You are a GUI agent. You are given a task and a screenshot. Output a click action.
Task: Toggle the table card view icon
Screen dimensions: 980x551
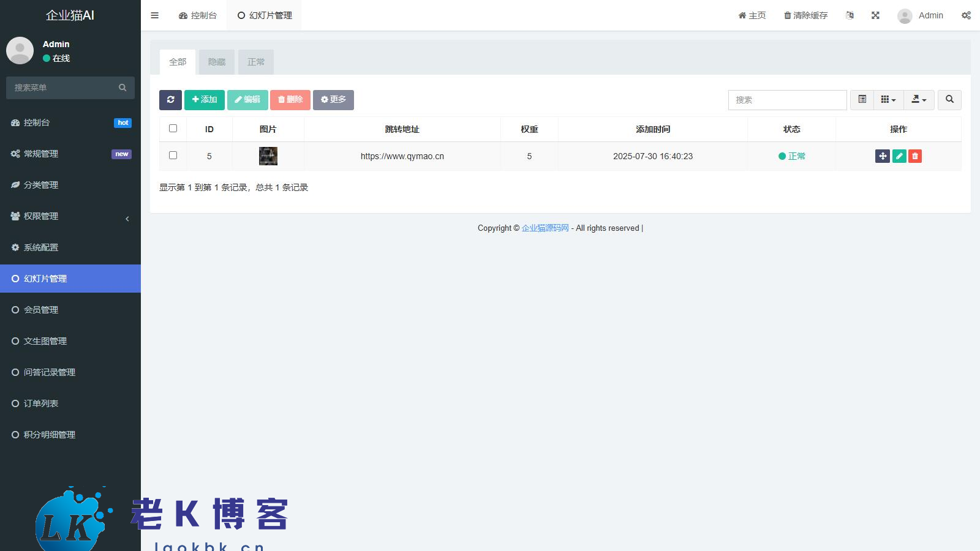862,100
